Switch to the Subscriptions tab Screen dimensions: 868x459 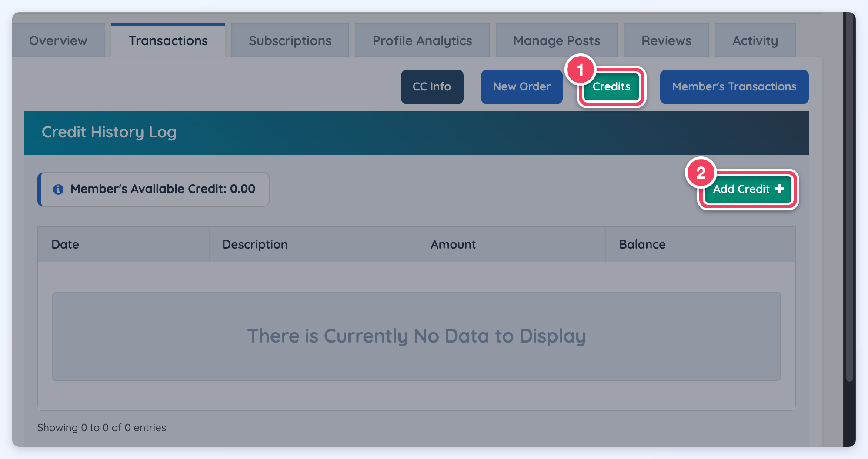click(290, 40)
